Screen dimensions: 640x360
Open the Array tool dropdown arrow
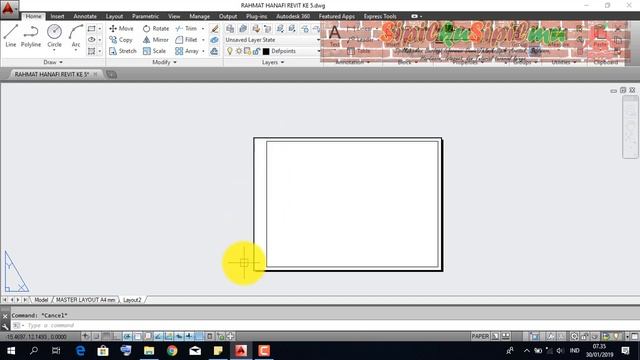(x=203, y=51)
